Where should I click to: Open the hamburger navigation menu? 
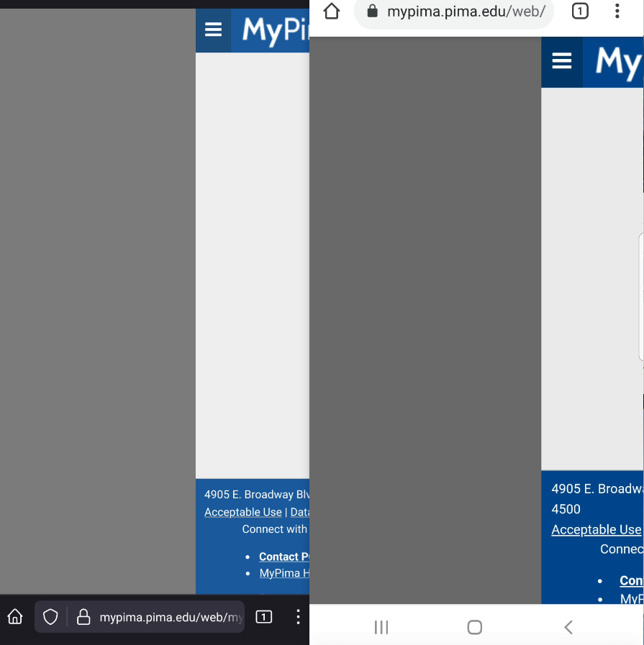(561, 62)
